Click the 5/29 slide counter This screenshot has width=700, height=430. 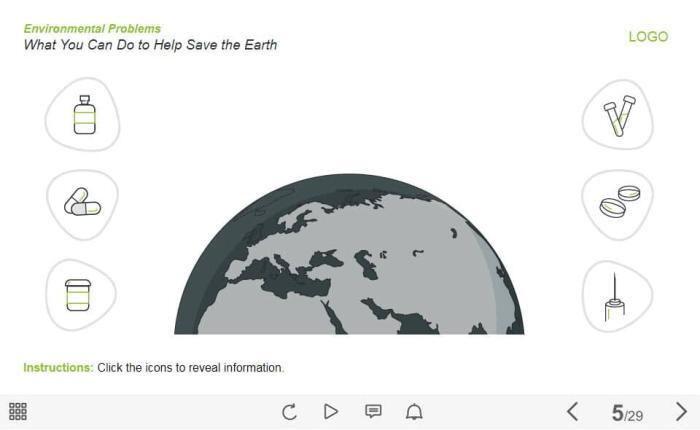point(627,413)
